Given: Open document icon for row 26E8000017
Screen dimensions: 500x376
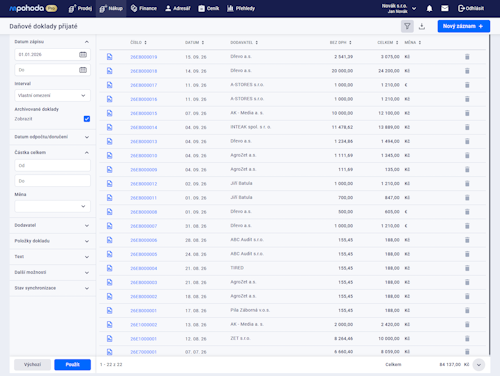Looking at the screenshot, I should click(109, 85).
